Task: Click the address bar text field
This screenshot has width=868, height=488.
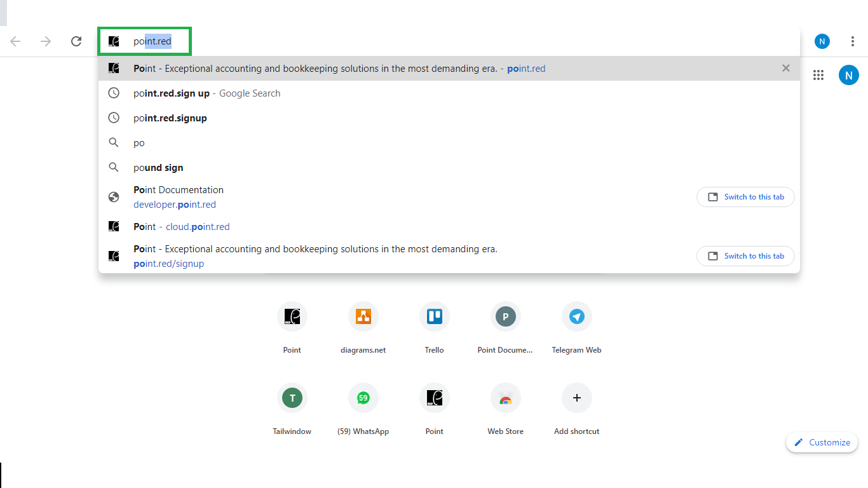Action: point(445,41)
